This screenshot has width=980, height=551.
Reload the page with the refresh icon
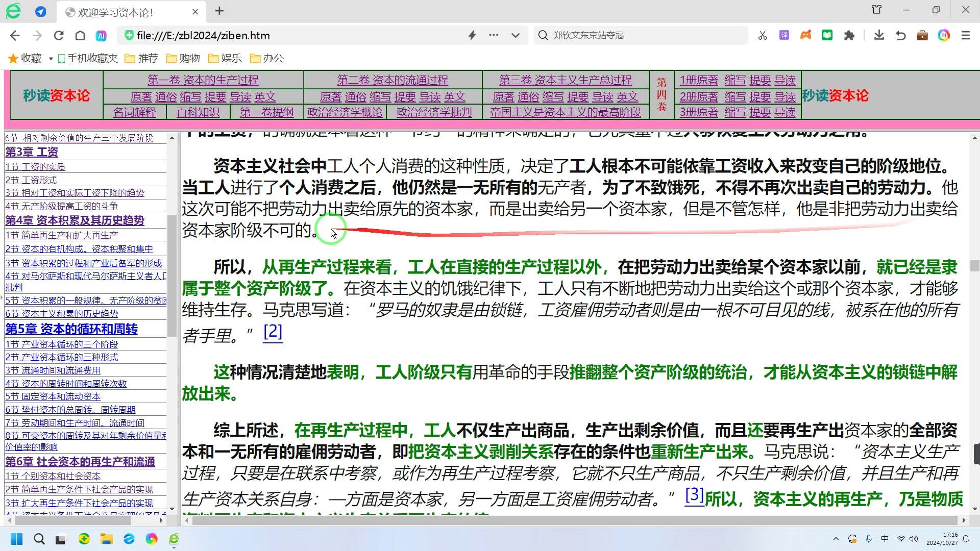[x=59, y=35]
